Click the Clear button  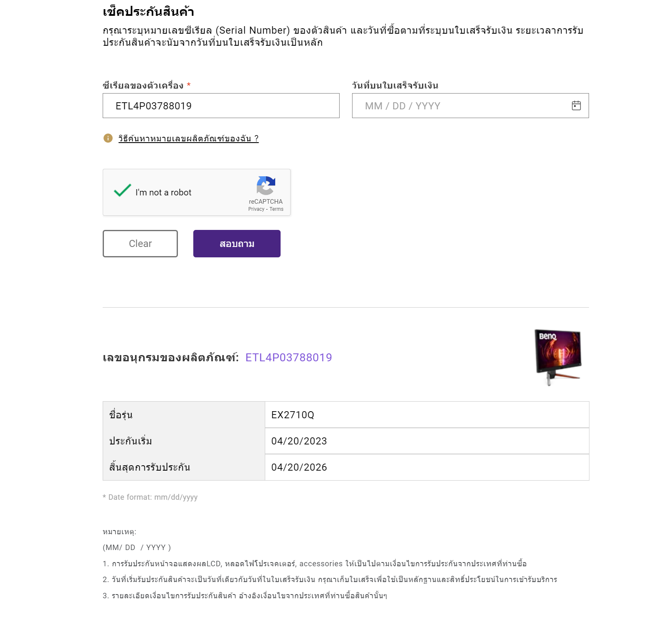(140, 244)
